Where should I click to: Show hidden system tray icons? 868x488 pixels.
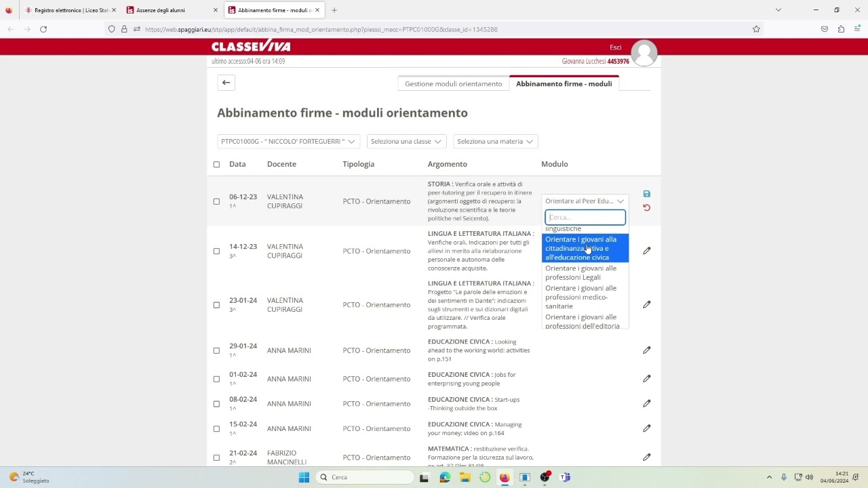pos(769,477)
